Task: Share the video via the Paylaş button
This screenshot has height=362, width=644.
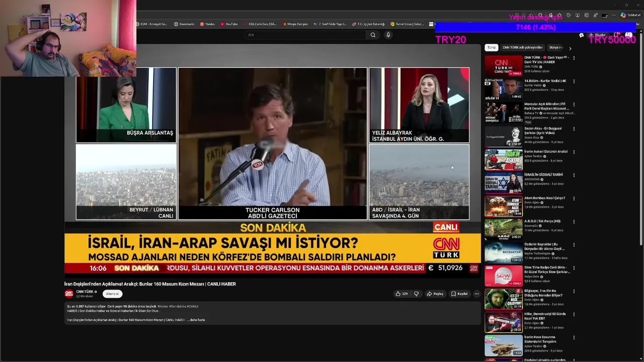Action: (435, 294)
